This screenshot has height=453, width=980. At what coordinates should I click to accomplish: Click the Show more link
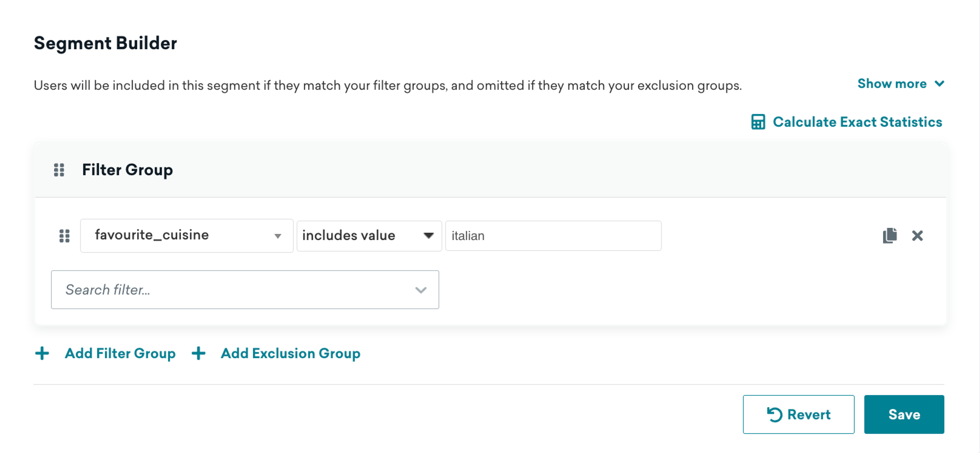coord(892,84)
